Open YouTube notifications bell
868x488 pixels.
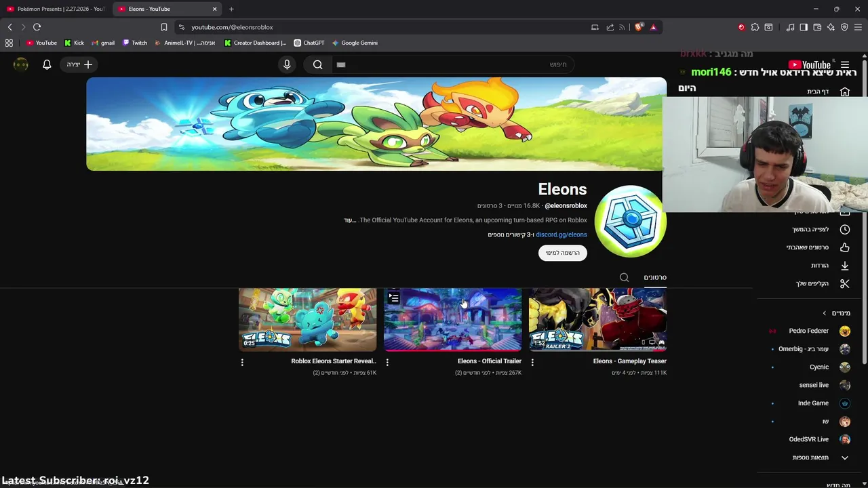click(x=47, y=64)
